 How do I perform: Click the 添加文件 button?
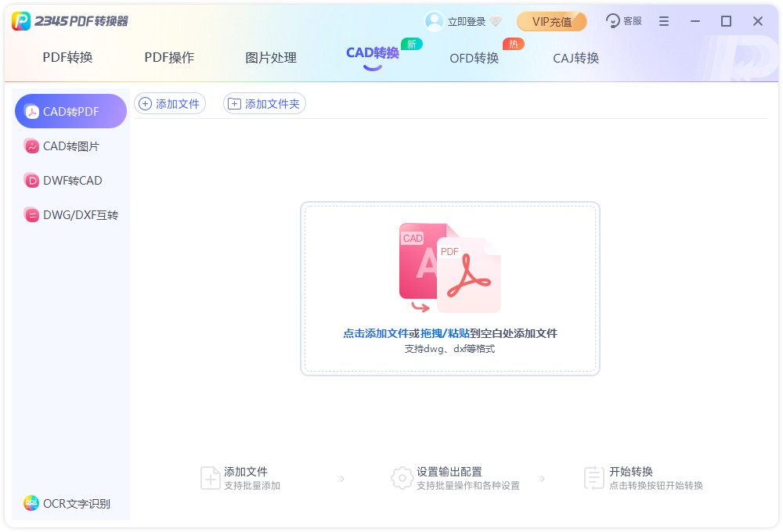click(170, 104)
